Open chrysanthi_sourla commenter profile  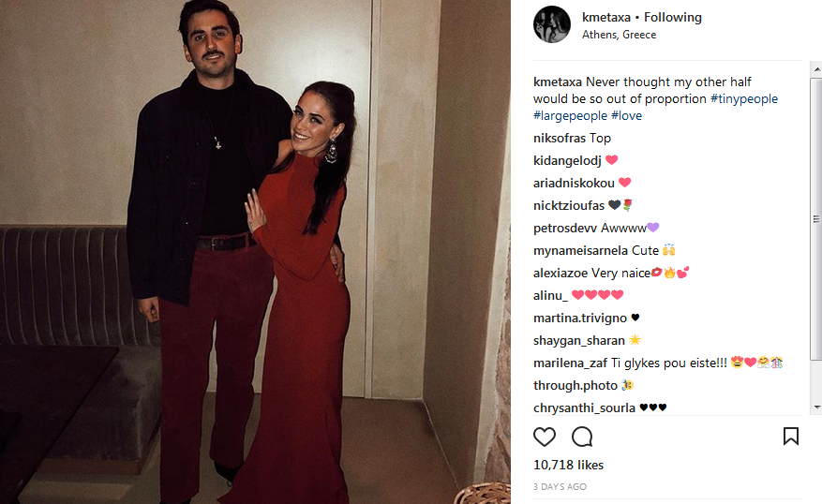(x=584, y=408)
